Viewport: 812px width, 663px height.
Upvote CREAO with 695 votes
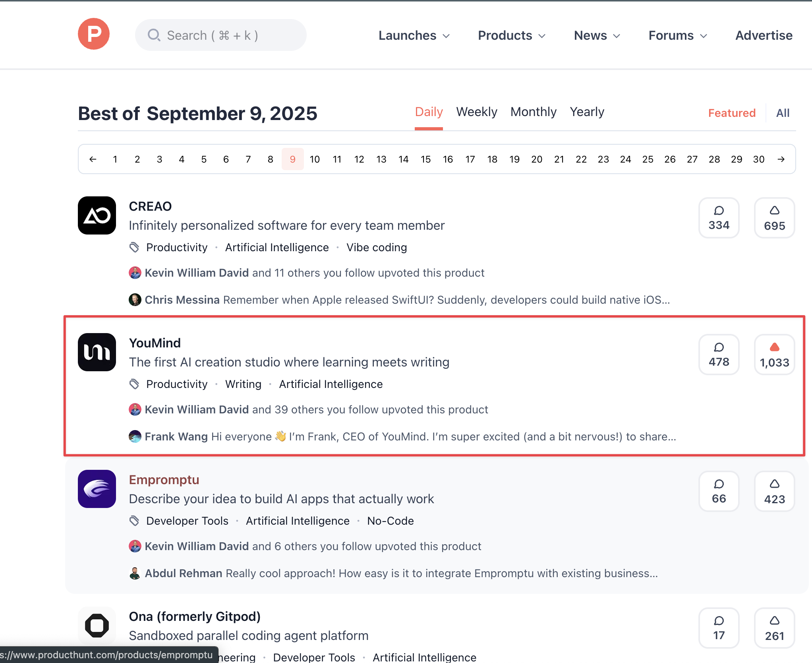tap(774, 218)
